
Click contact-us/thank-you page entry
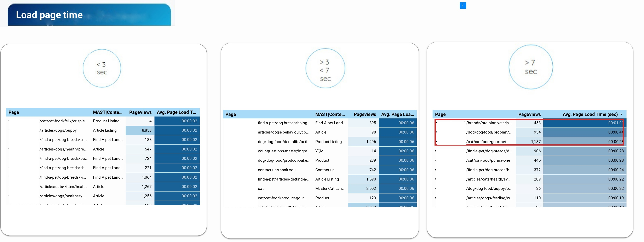276,170
